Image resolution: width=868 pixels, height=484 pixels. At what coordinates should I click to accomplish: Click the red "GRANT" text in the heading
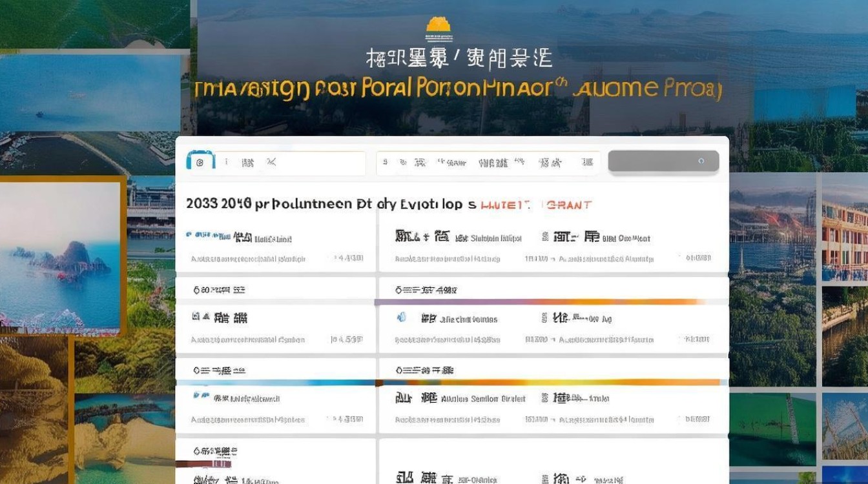[x=569, y=205]
